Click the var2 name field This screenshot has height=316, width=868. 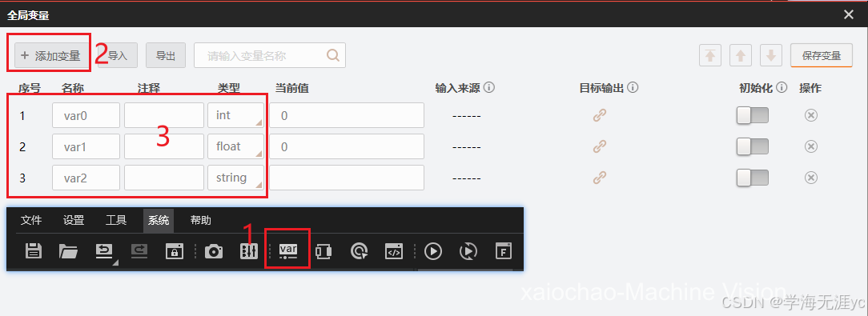(x=86, y=177)
